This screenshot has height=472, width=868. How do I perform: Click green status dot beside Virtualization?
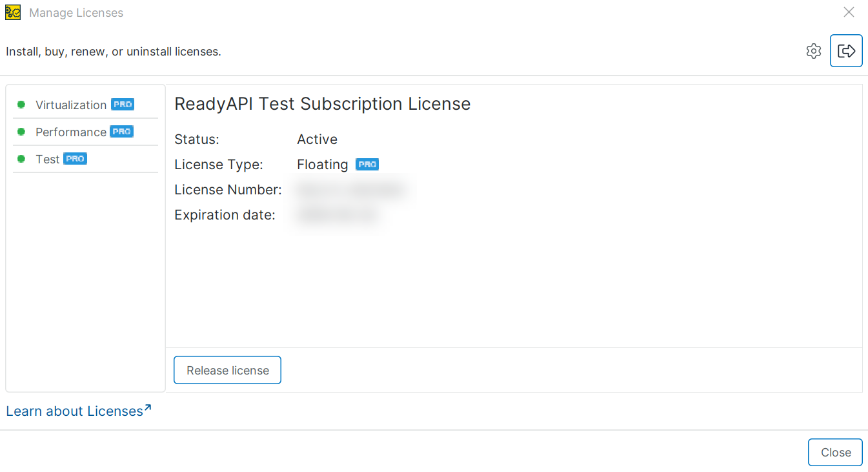point(21,105)
